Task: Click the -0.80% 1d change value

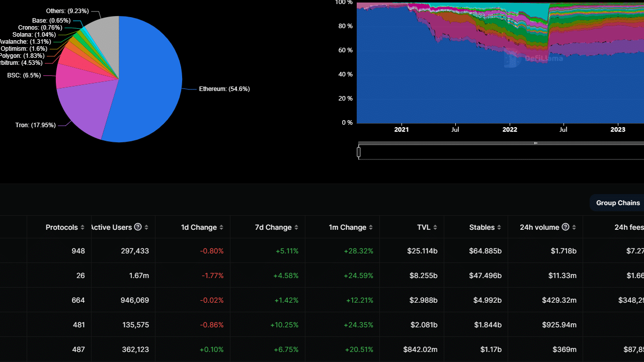Action: pos(212,251)
